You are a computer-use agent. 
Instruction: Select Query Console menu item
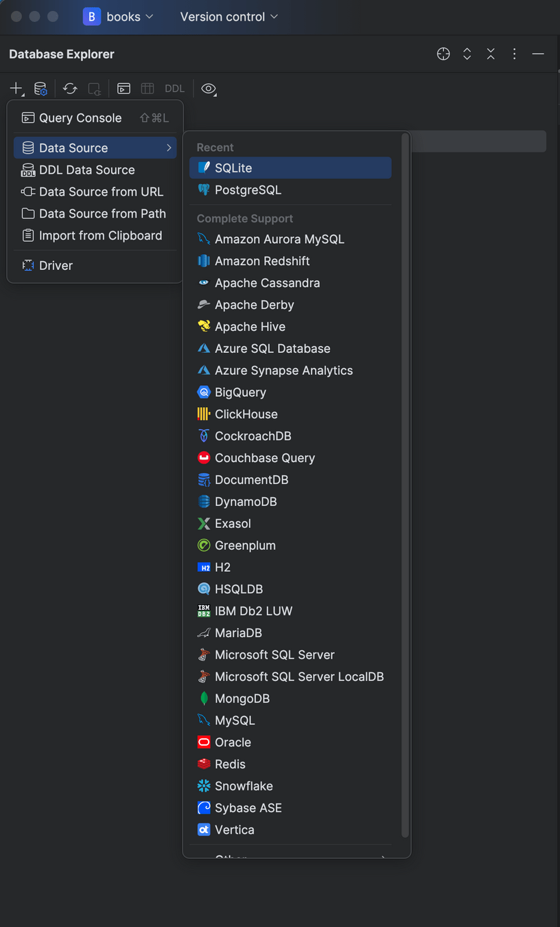(x=95, y=118)
